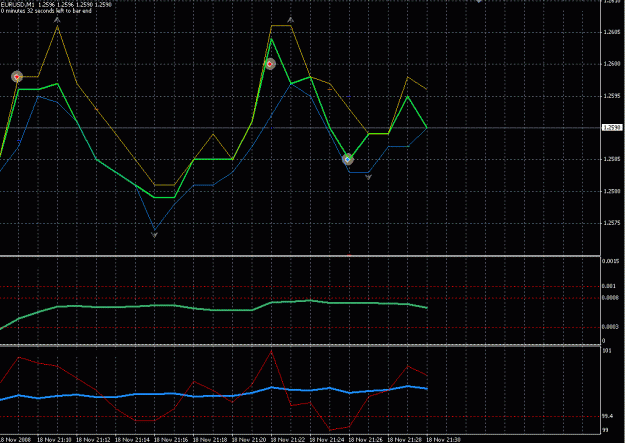Click the '18 Nov 21:12' time label

tap(93, 439)
